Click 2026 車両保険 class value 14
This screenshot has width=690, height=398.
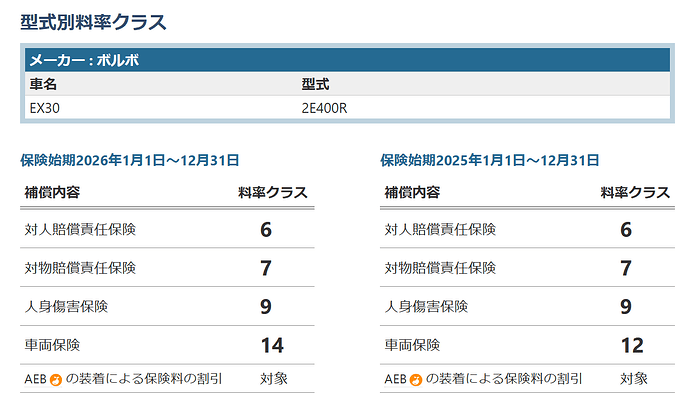pyautogui.click(x=272, y=346)
